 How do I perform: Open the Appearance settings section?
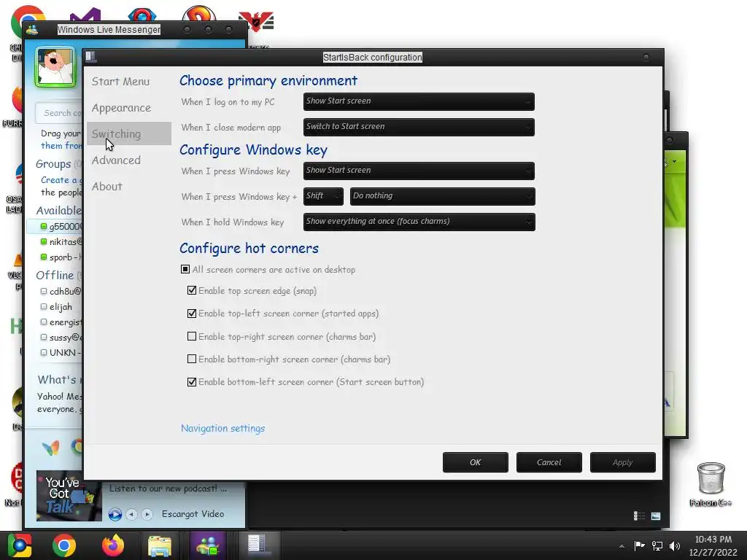[x=122, y=108]
